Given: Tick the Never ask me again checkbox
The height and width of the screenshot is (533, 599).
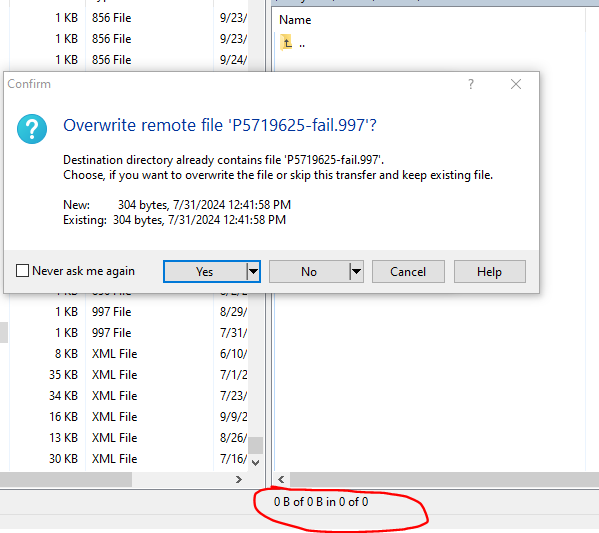Looking at the screenshot, I should click(x=22, y=271).
